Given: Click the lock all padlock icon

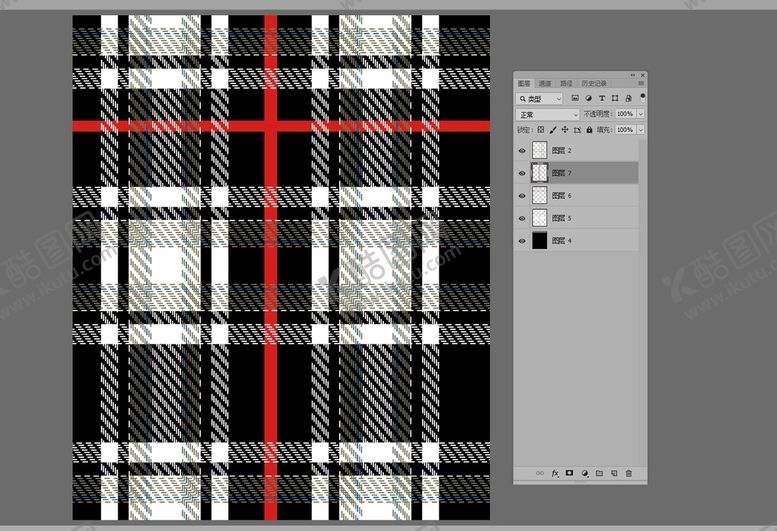Looking at the screenshot, I should pyautogui.click(x=589, y=130).
